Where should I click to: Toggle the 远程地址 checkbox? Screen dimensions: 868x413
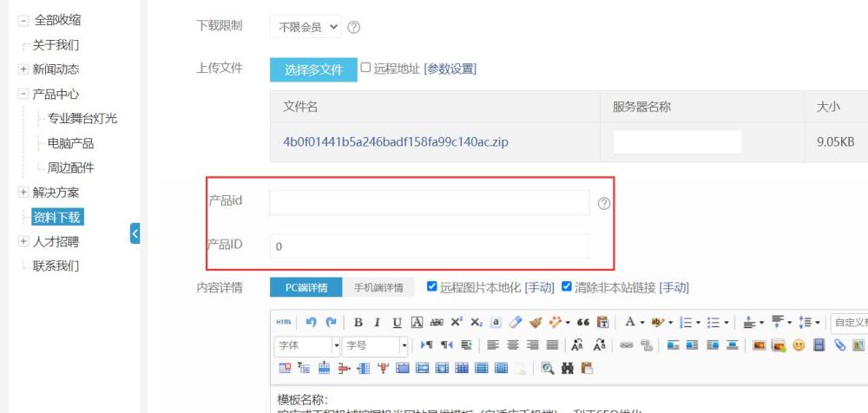coord(365,68)
